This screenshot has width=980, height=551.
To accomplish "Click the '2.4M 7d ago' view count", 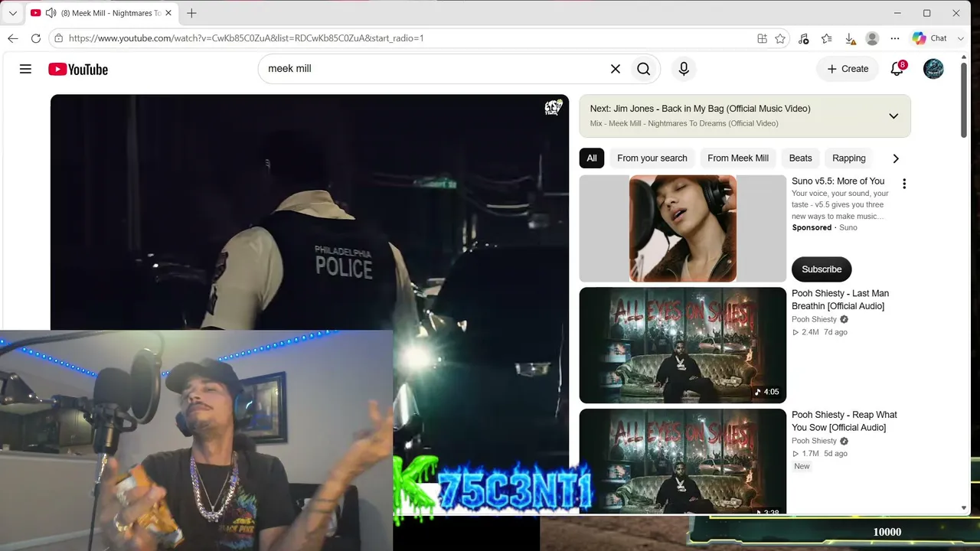I will 819,332.
